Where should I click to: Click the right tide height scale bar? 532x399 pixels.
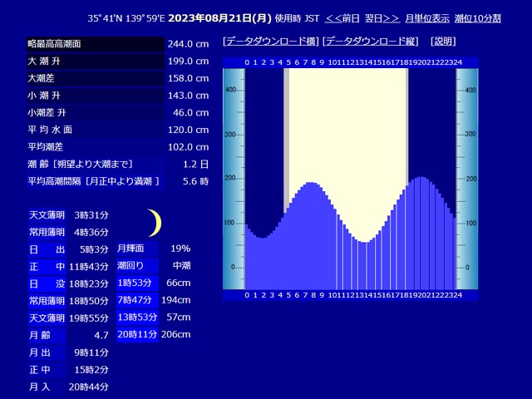click(467, 179)
